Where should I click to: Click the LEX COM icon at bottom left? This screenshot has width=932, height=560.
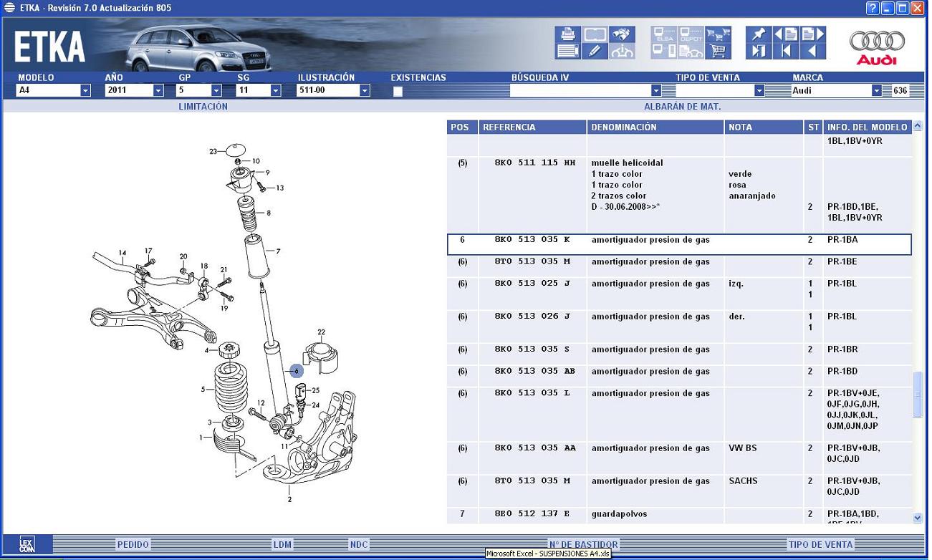27,544
